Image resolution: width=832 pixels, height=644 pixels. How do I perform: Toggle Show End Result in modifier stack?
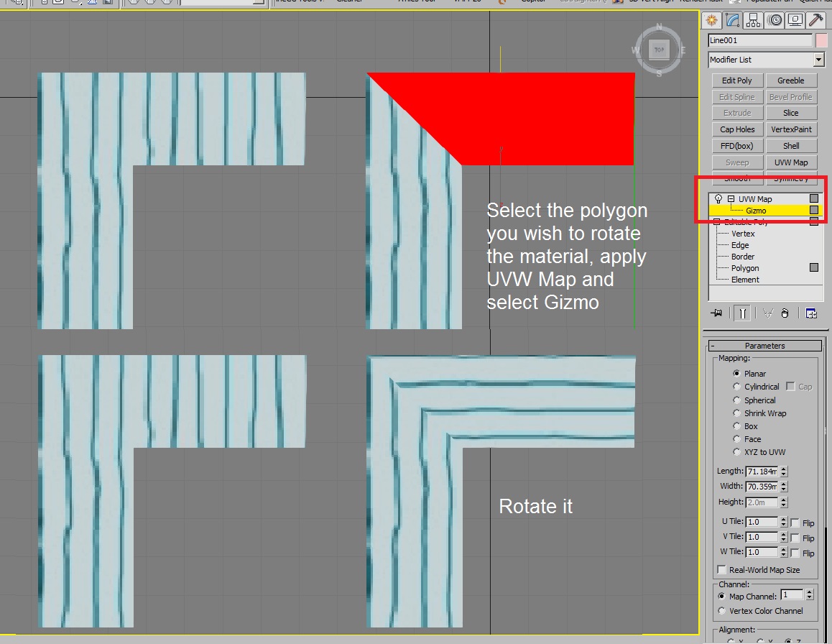point(741,313)
